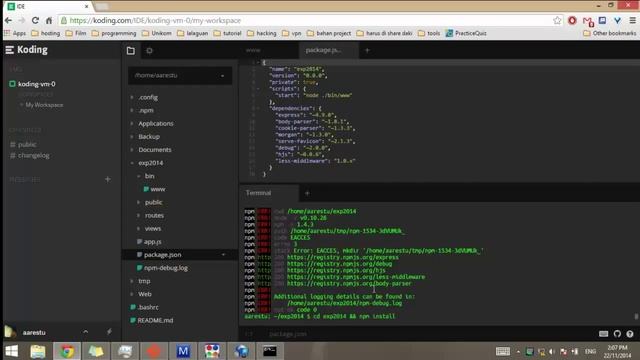Expand the aarestu account menu chevron
Screen dimensions: 640x360
click(x=85, y=332)
